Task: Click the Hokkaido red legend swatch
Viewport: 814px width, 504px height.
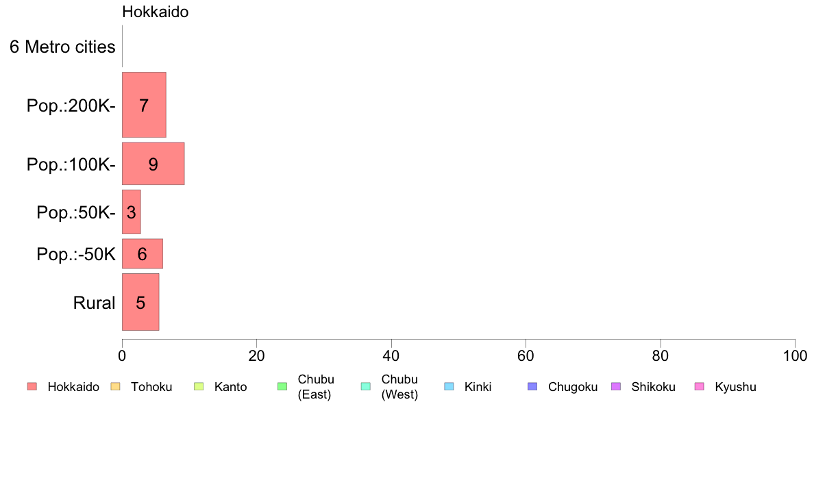Action: point(32,386)
